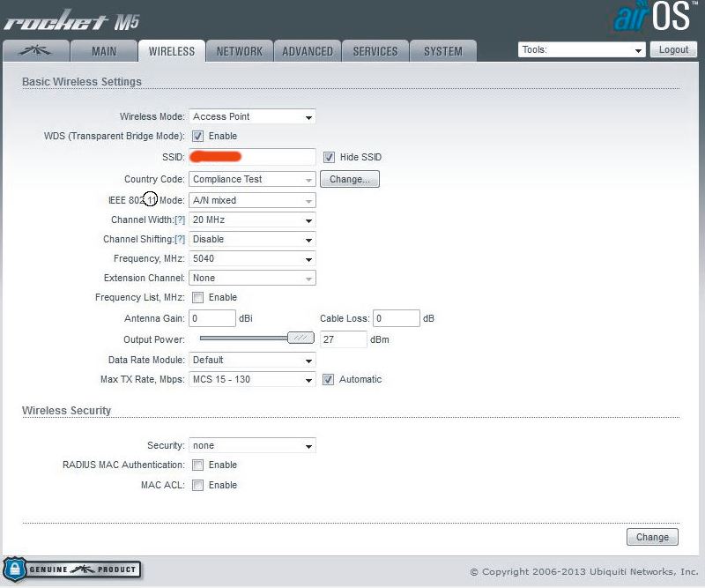Click the Logout button

[x=673, y=49]
